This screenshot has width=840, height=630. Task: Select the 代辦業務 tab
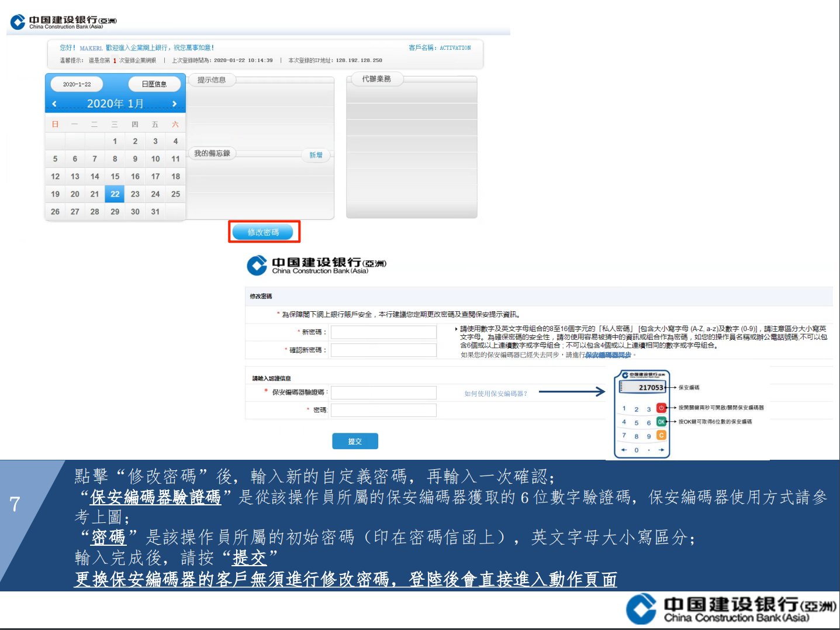pos(376,79)
